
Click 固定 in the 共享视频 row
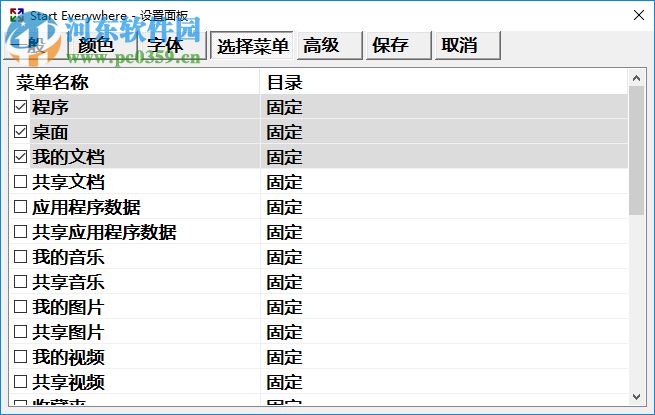coord(284,382)
